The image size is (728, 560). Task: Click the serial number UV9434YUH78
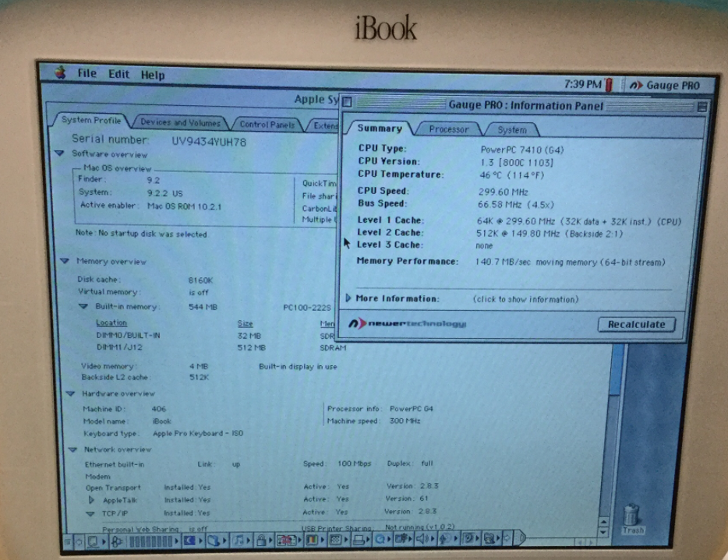[209, 142]
